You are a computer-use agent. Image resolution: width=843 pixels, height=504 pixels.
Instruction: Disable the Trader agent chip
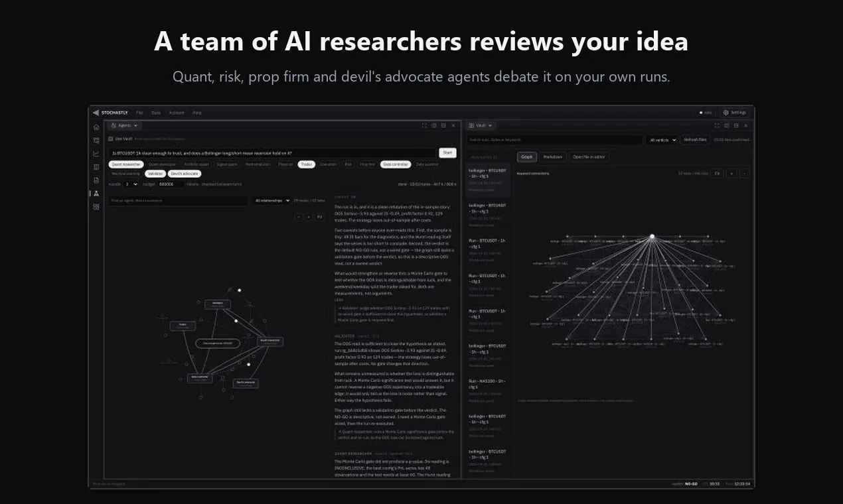click(x=306, y=164)
